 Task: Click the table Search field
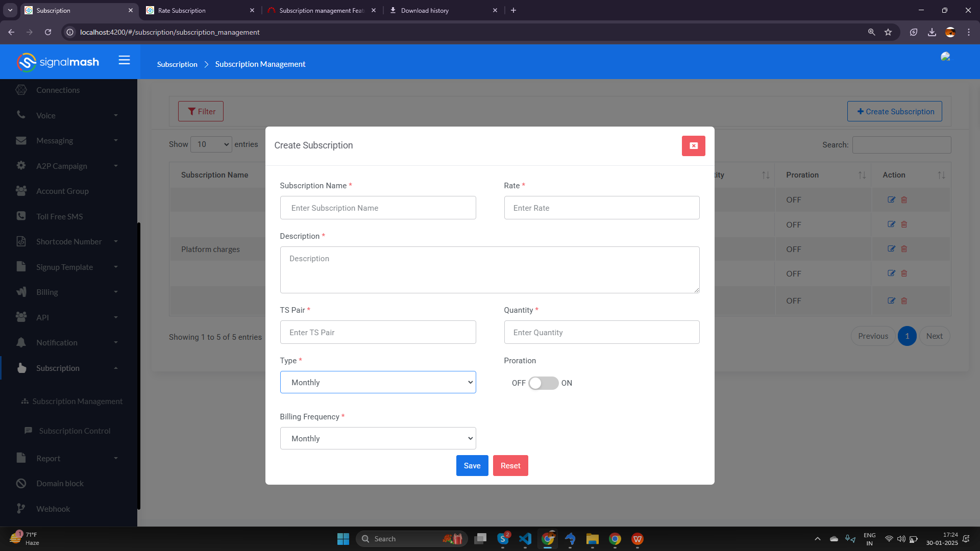coord(901,145)
